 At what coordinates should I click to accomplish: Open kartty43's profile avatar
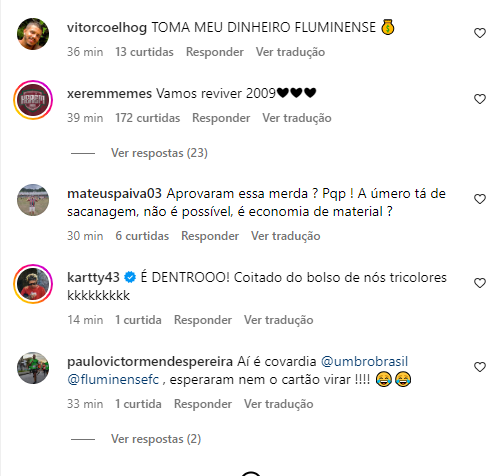click(x=33, y=284)
